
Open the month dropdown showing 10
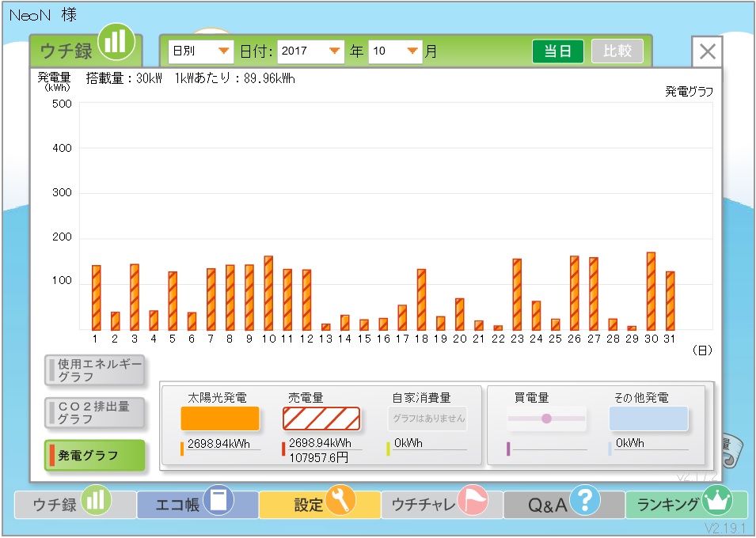pyautogui.click(x=395, y=51)
